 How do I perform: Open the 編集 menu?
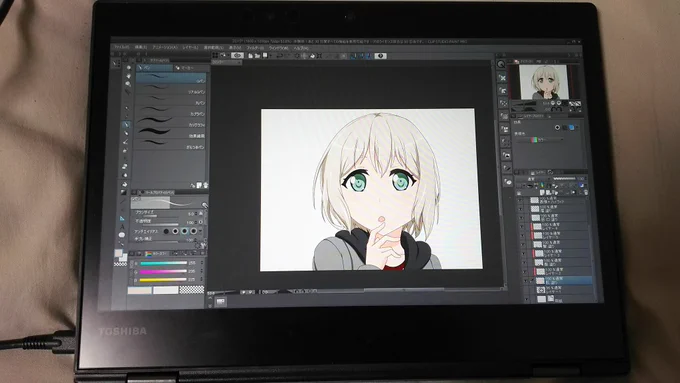[141, 47]
